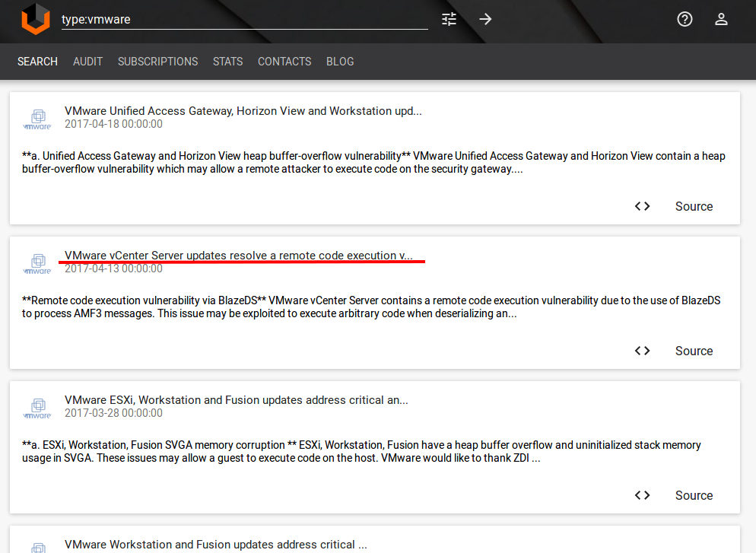Go to the SUBSCRIPTIONS tab
Image resolution: width=756 pixels, height=553 pixels.
(157, 62)
